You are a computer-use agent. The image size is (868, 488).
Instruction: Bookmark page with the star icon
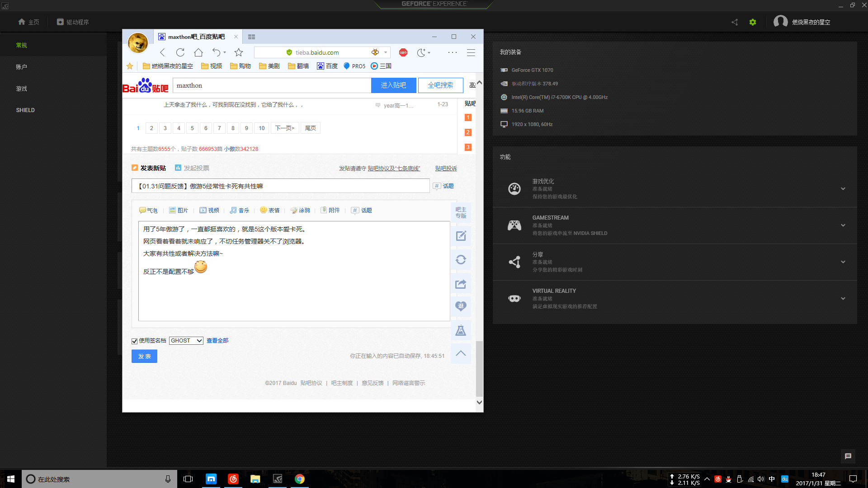239,52
